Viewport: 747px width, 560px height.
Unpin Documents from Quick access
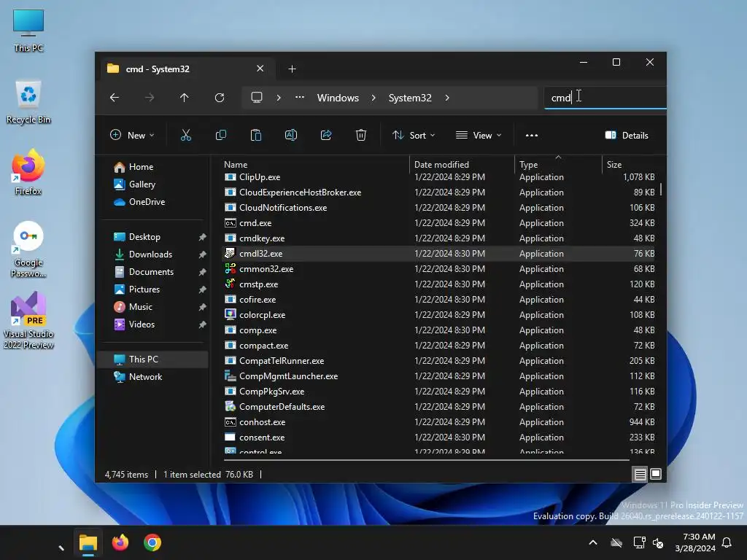tap(203, 272)
